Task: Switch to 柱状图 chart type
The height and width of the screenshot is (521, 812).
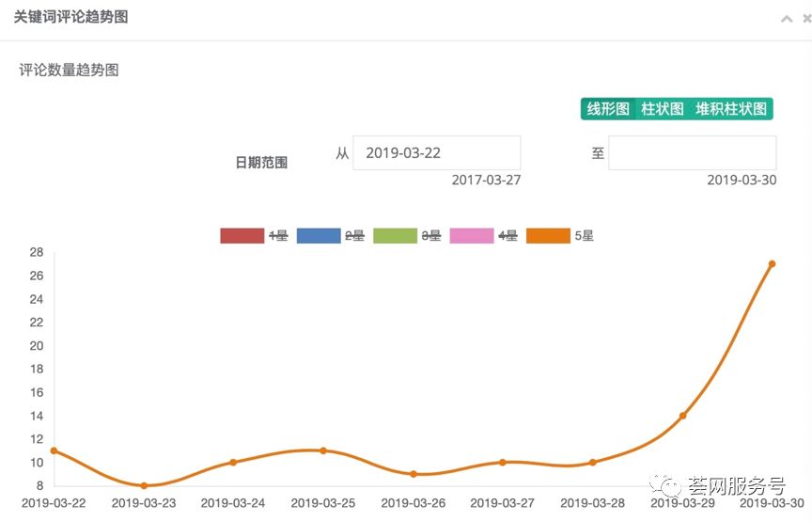Action: 663,109
